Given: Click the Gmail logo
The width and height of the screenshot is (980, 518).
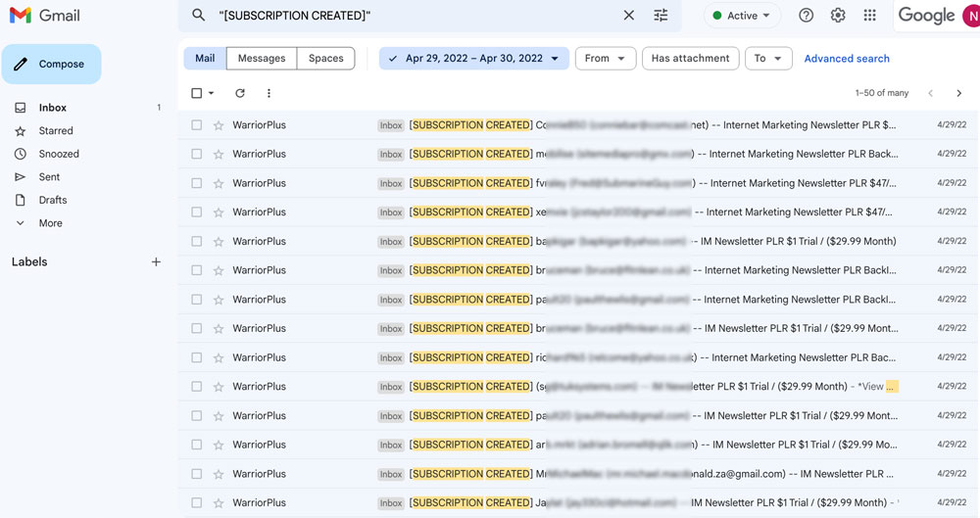Looking at the screenshot, I should (x=44, y=15).
